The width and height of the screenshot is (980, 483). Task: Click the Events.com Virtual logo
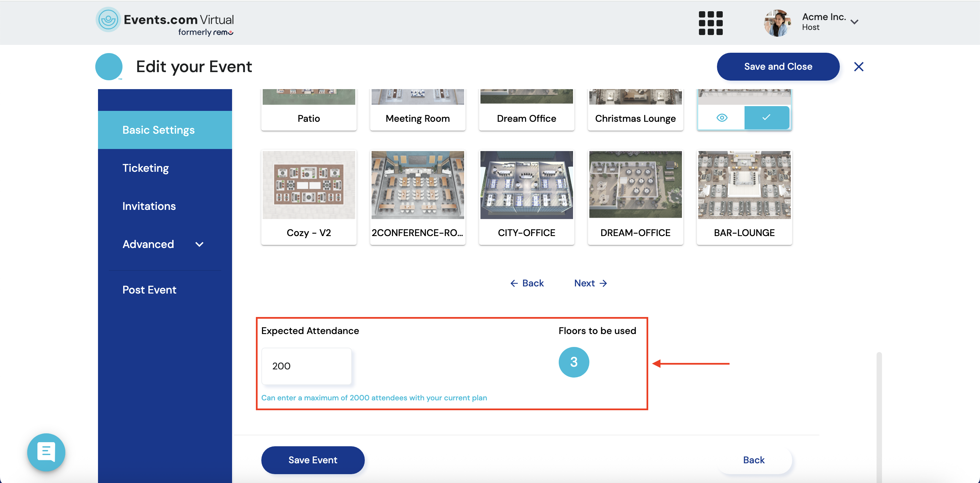[165, 21]
